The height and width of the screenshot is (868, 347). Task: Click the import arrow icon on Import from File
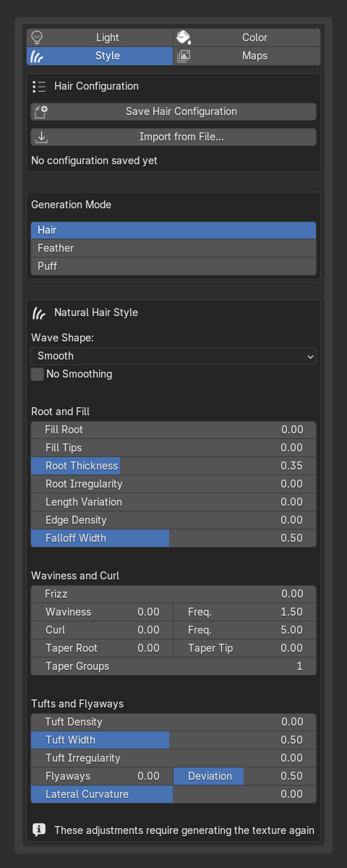[40, 137]
